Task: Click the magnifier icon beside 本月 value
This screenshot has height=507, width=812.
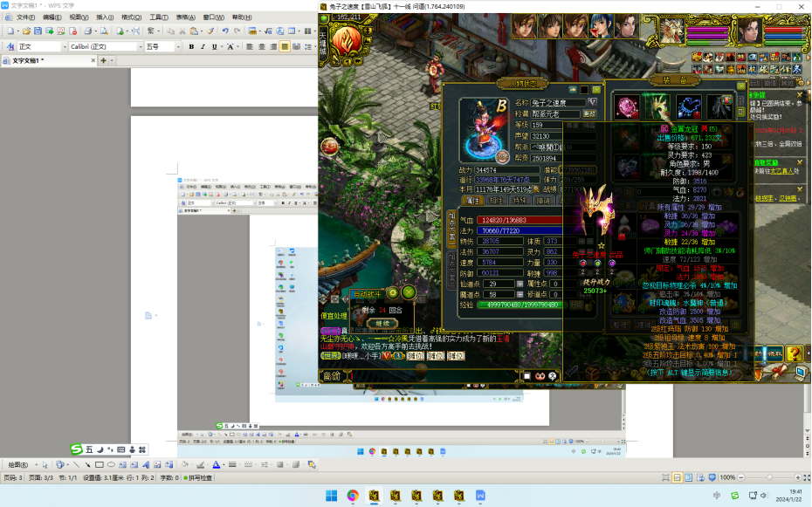Action: click(x=535, y=189)
